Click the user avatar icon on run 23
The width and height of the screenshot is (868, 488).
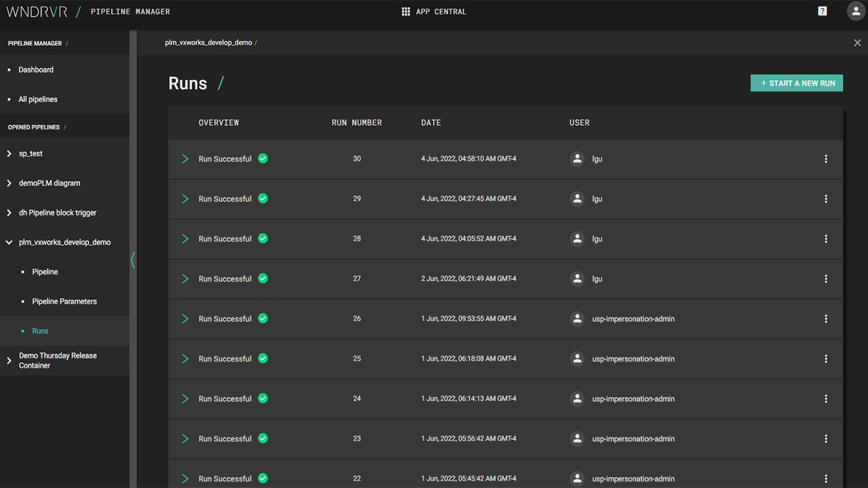pos(577,439)
